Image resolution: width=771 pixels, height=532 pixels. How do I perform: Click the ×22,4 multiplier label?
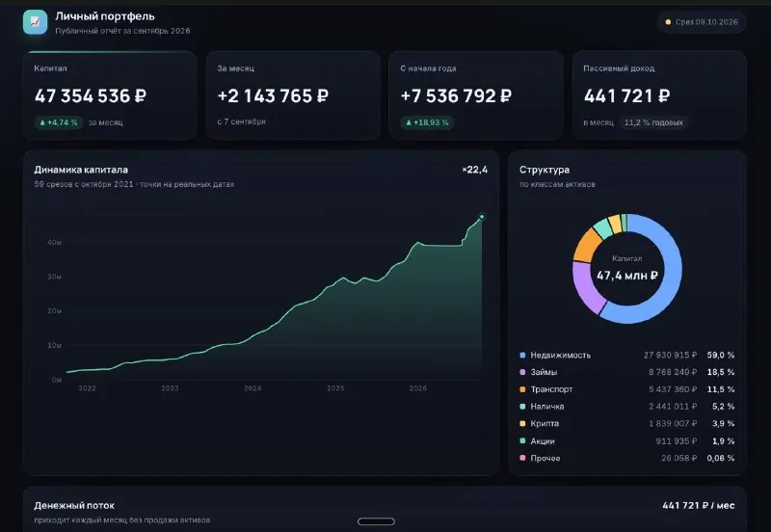point(475,170)
